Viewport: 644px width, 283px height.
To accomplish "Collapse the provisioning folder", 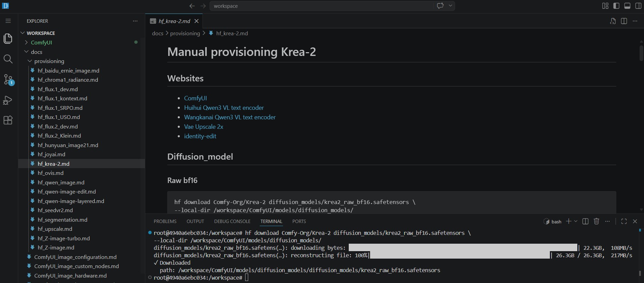I will click(49, 61).
